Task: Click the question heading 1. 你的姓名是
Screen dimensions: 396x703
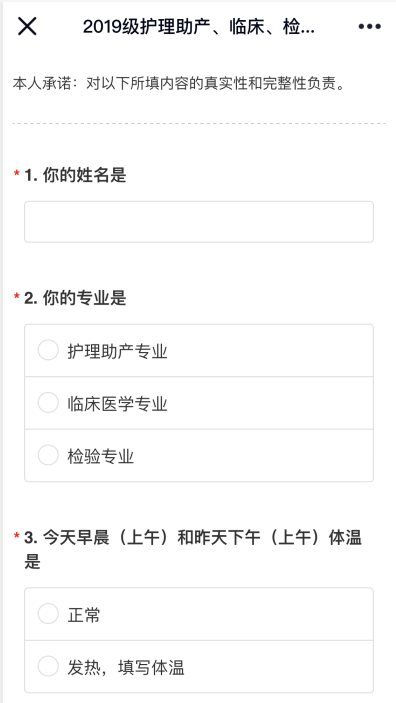Action: pos(75,175)
